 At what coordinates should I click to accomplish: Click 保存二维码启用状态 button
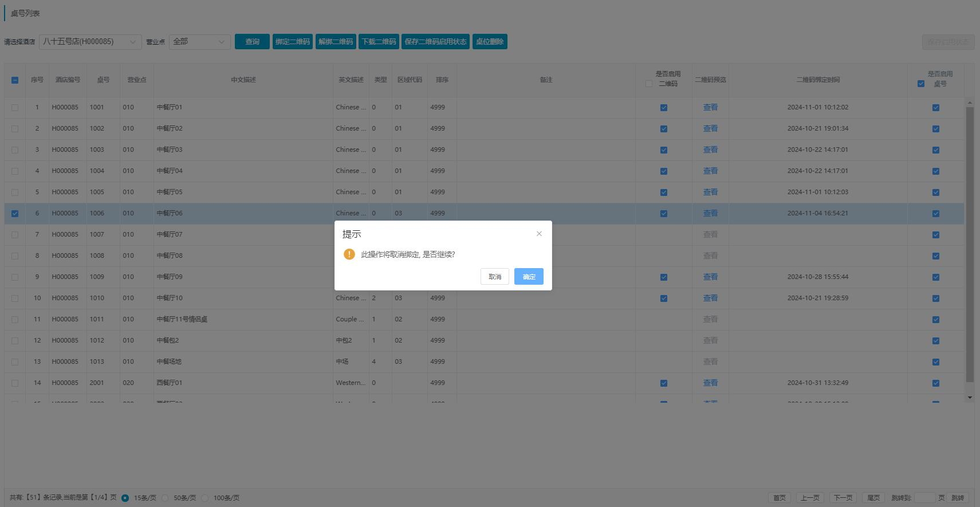pos(435,42)
